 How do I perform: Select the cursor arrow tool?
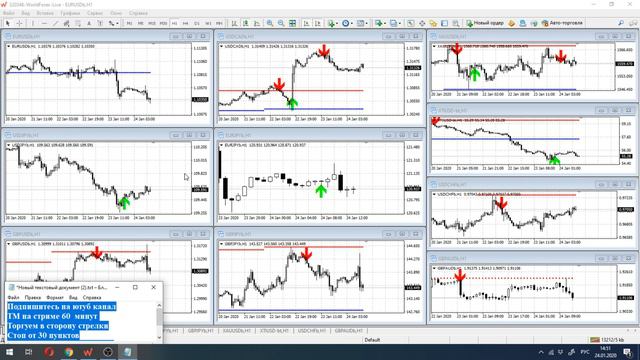coord(7,23)
